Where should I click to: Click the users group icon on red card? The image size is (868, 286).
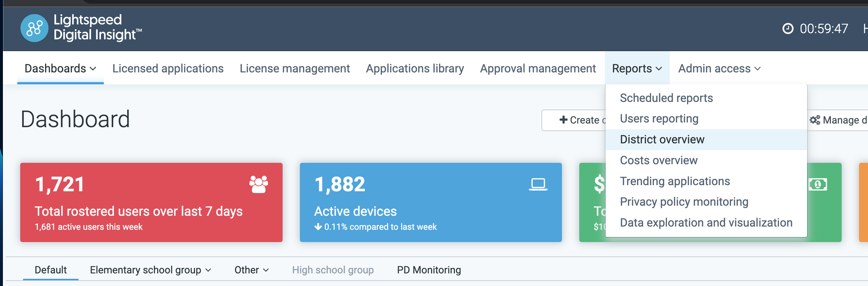point(258,184)
